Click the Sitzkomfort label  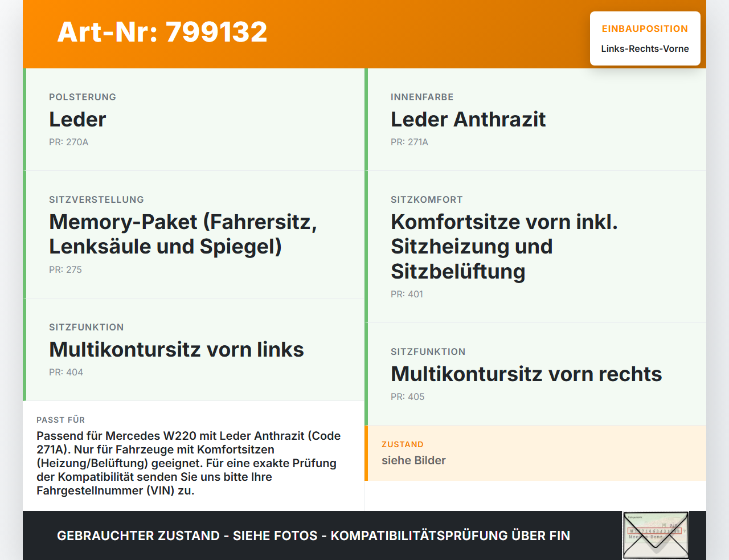(x=427, y=199)
